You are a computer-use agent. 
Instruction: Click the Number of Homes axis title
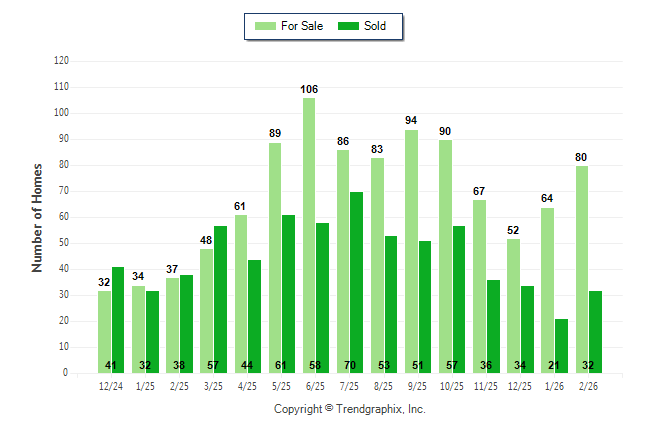(37, 217)
